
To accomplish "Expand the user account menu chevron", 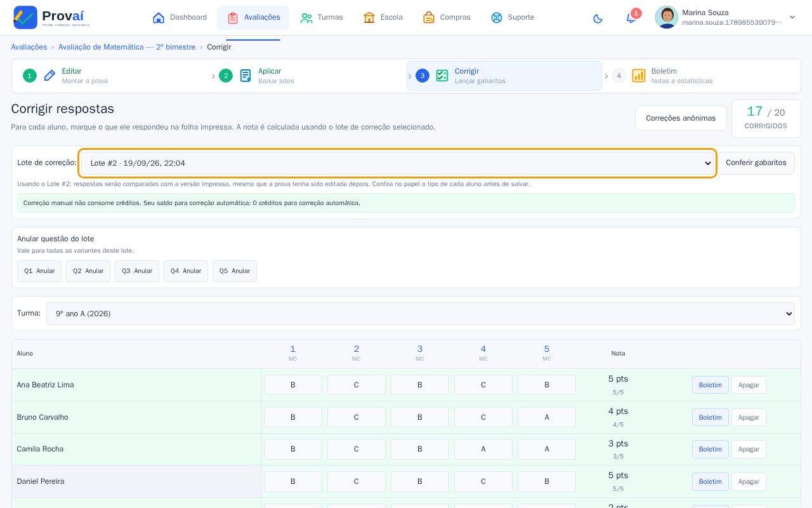I will coord(792,17).
